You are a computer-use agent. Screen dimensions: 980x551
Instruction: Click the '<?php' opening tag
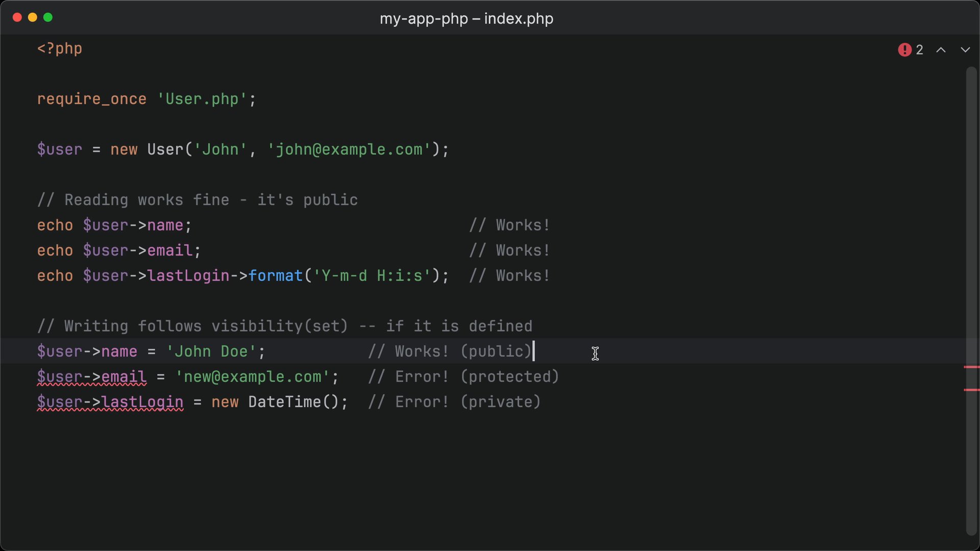coord(60,48)
